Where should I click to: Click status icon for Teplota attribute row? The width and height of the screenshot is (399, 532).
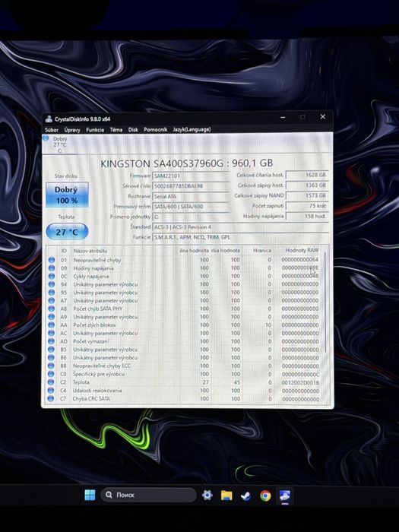tap(51, 382)
